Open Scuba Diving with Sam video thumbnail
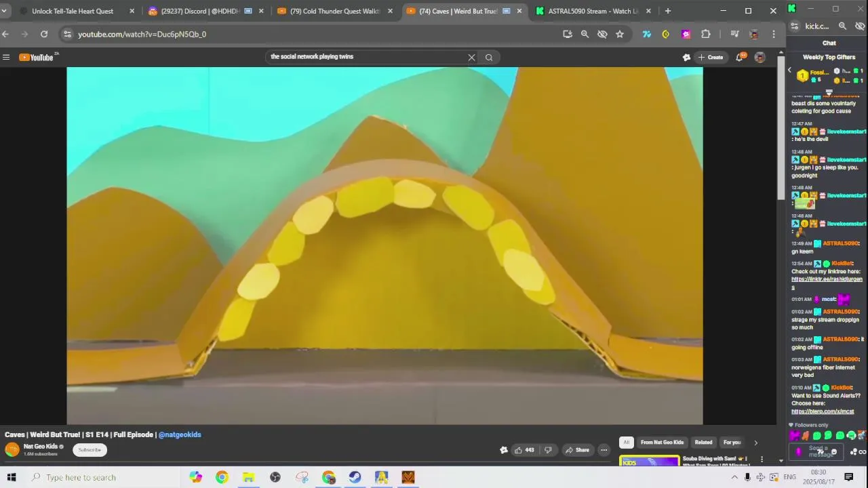 (649, 461)
